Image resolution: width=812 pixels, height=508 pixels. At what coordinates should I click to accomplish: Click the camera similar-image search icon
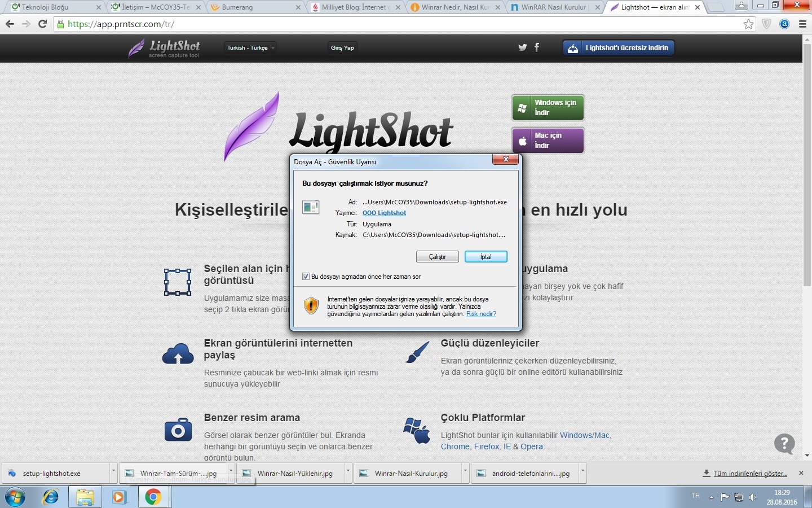tap(178, 430)
